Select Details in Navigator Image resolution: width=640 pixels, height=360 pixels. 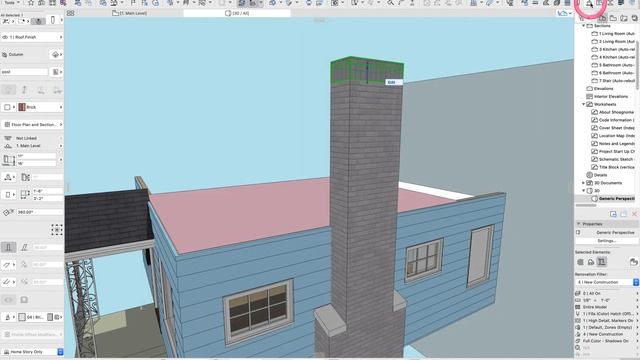pos(597,175)
